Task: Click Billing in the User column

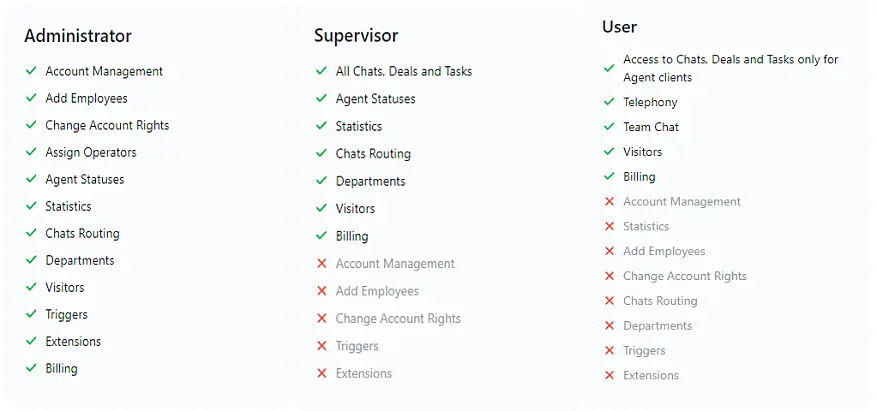Action: point(639,176)
